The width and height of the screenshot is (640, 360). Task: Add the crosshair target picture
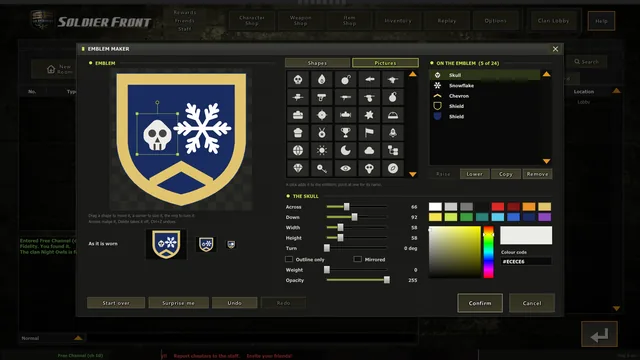[322, 115]
